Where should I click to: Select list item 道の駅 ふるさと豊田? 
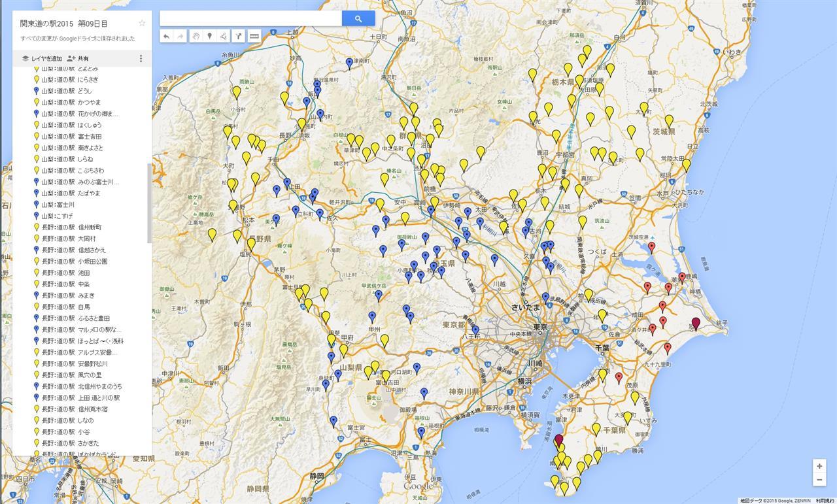click(x=76, y=318)
